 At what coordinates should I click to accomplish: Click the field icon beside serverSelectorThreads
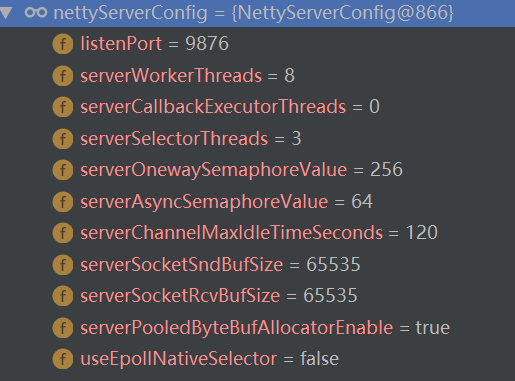63,139
